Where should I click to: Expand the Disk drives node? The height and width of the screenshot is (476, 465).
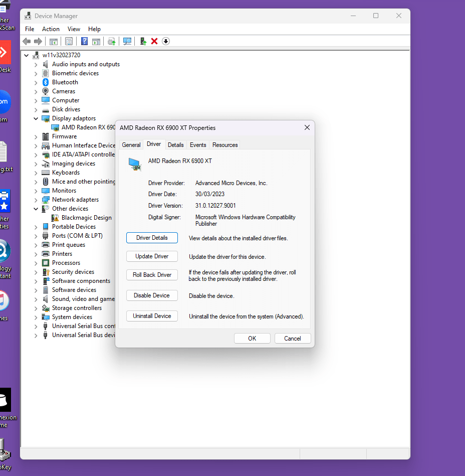[36, 109]
